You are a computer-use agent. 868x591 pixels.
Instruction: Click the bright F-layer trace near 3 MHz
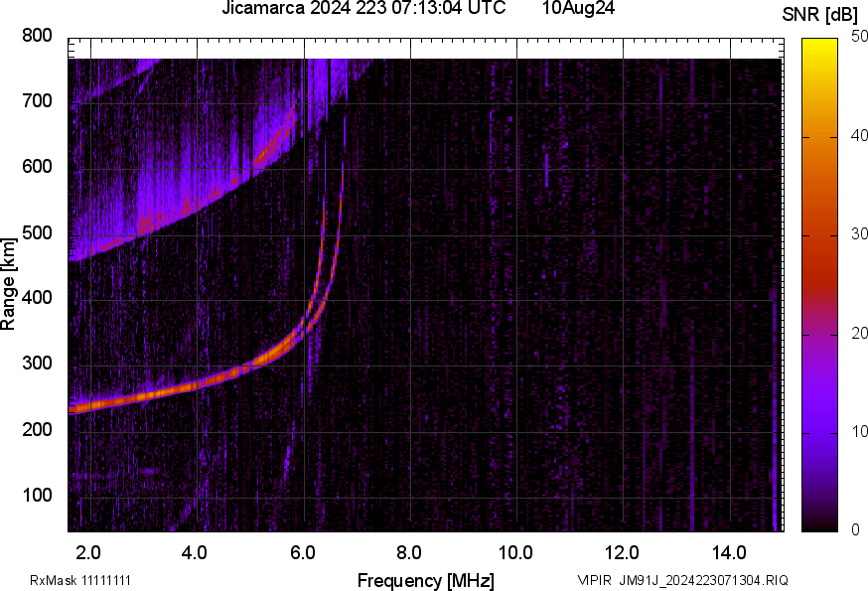point(145,395)
